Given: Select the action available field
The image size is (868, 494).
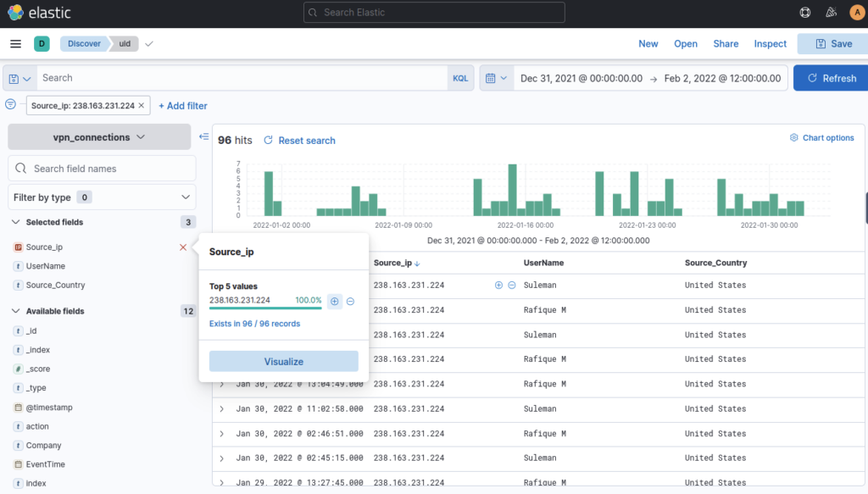Looking at the screenshot, I should [37, 426].
